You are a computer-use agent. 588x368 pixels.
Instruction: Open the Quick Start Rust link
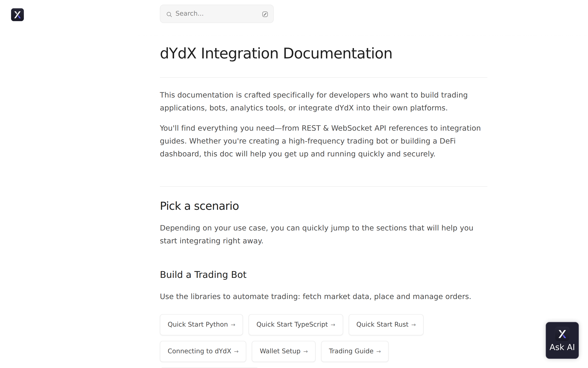(386, 325)
